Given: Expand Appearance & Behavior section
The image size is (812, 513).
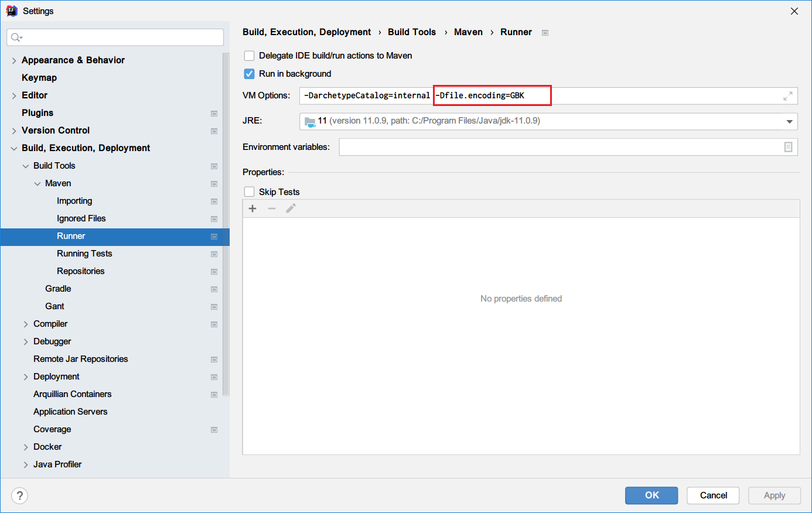Looking at the screenshot, I should tap(14, 60).
